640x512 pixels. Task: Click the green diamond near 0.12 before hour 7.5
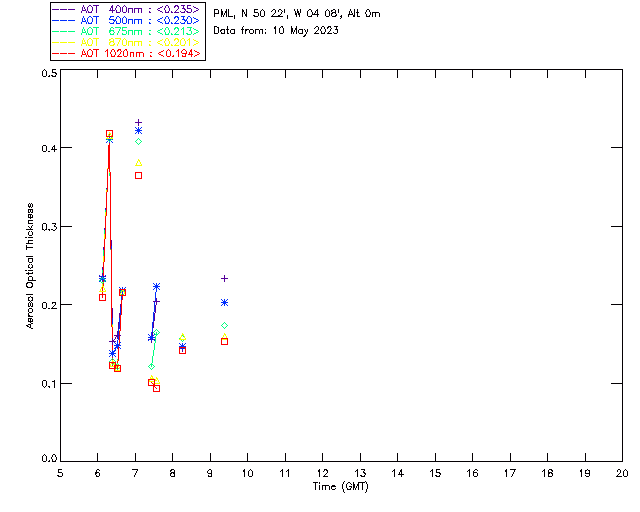tap(151, 367)
